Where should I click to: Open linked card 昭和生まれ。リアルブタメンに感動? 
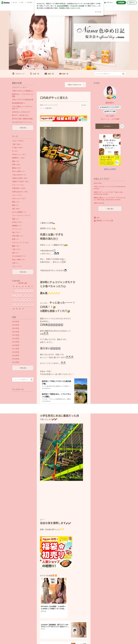point(64,397)
